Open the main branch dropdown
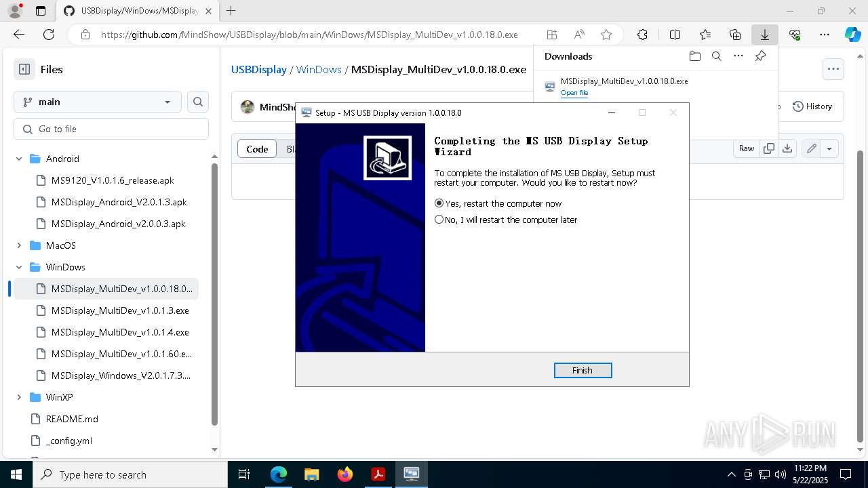 pos(98,102)
